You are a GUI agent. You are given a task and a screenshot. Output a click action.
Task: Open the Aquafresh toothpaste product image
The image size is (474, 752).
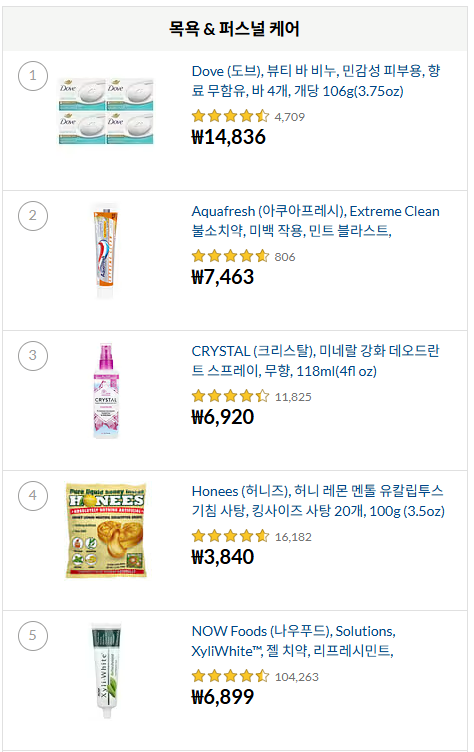[x=106, y=251]
